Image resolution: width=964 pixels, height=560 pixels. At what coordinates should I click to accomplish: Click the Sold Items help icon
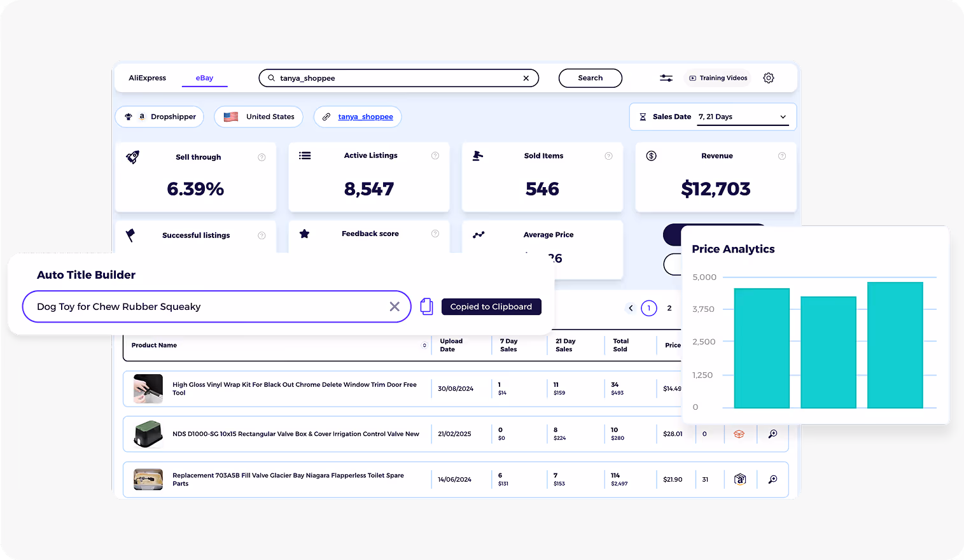click(608, 156)
